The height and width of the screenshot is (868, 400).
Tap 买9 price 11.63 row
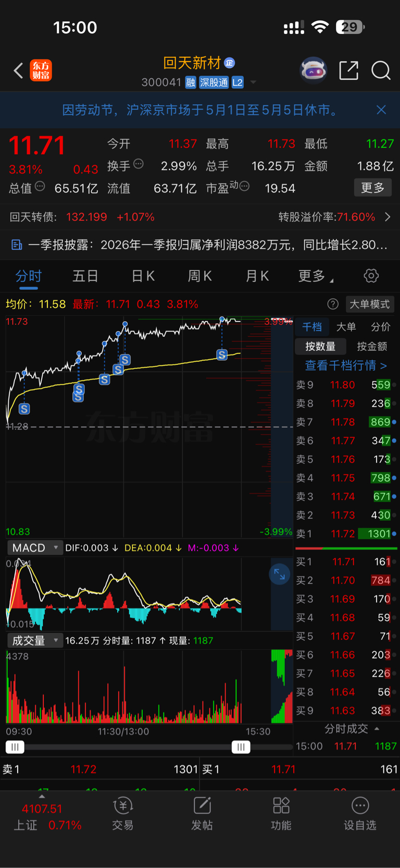pos(346,711)
